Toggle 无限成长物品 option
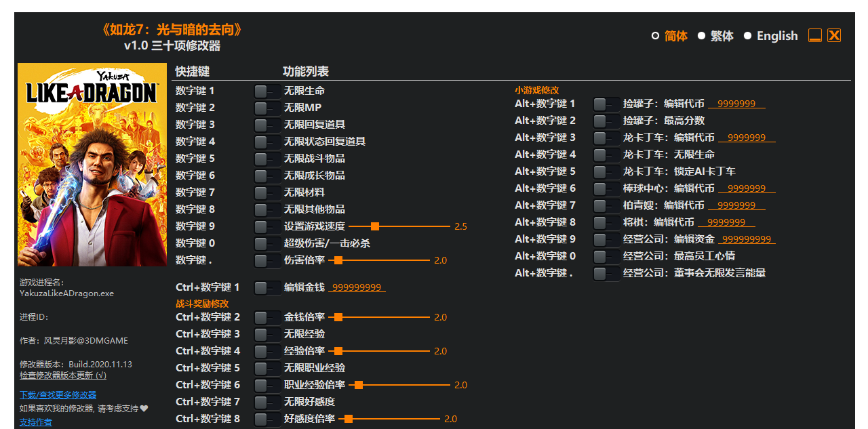Screen dimensions: 868x429 267,176
